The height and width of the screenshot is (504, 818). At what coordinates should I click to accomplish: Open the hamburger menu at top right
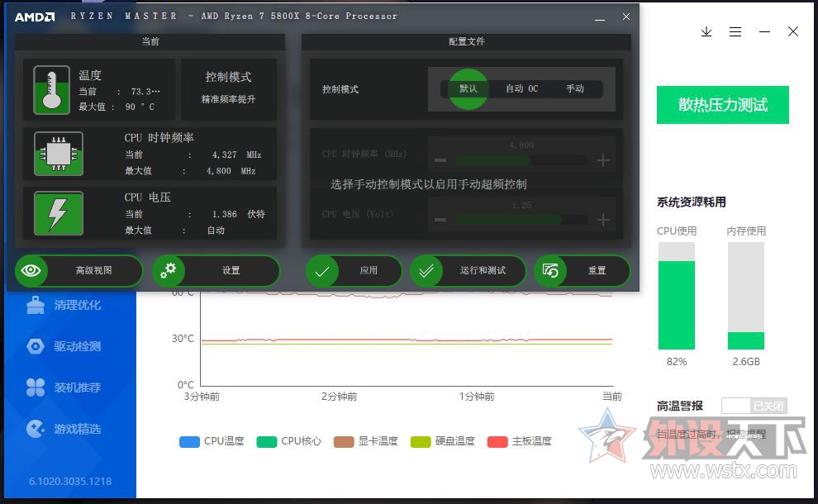click(x=735, y=31)
